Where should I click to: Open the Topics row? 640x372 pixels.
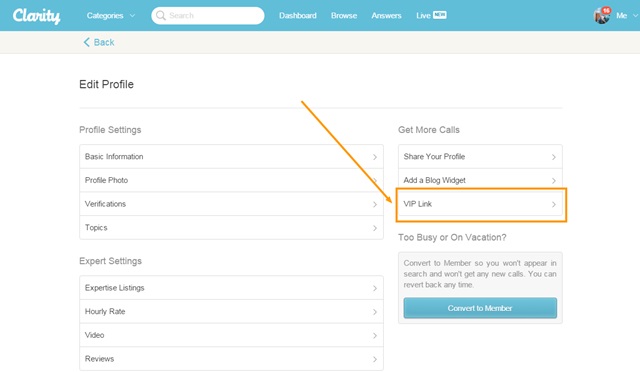(x=231, y=227)
